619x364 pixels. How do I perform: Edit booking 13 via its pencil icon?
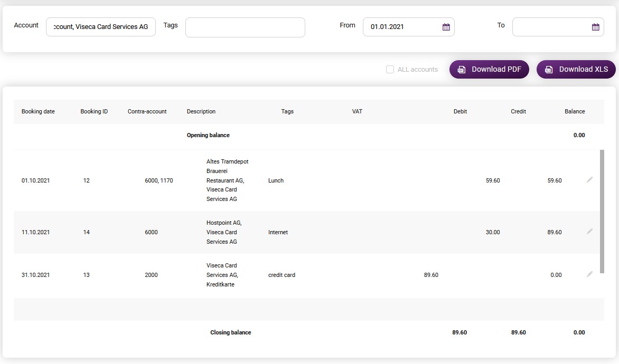(x=590, y=274)
